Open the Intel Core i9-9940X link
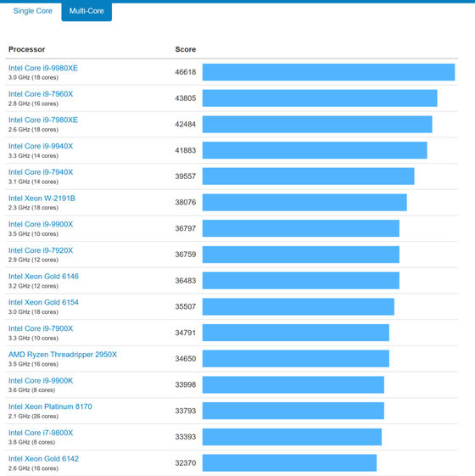 coord(41,146)
